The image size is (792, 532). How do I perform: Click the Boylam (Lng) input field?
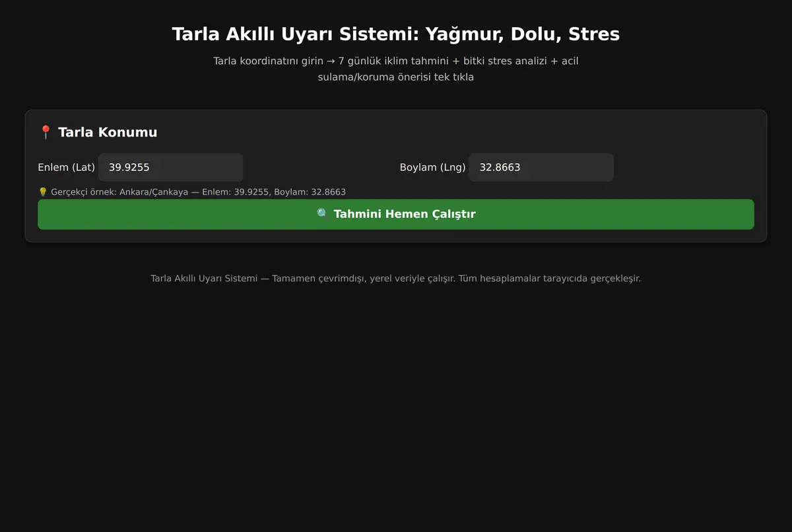[541, 168]
